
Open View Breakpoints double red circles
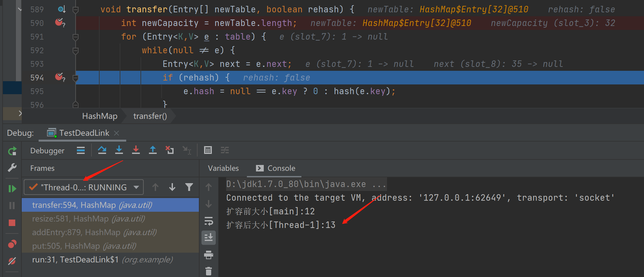(x=12, y=244)
